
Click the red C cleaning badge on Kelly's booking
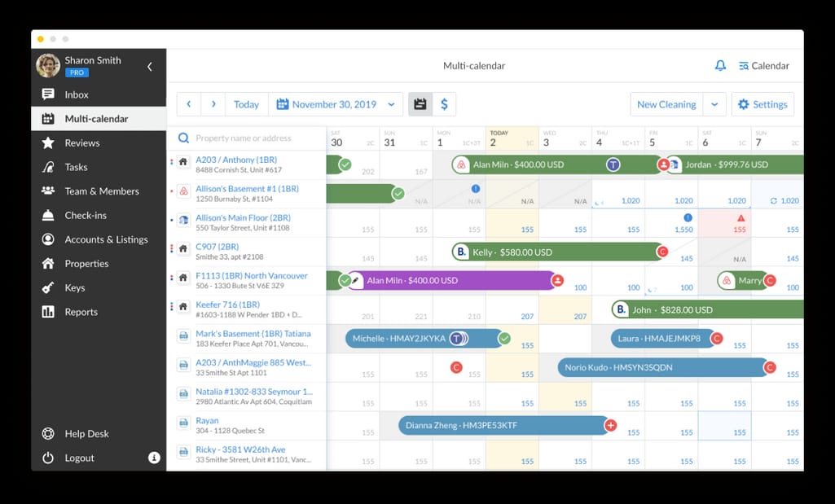tap(662, 252)
